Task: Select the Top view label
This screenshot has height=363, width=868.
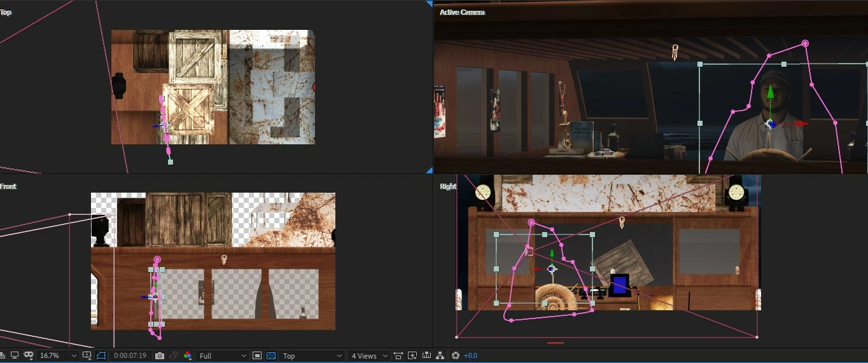Action: 6,12
